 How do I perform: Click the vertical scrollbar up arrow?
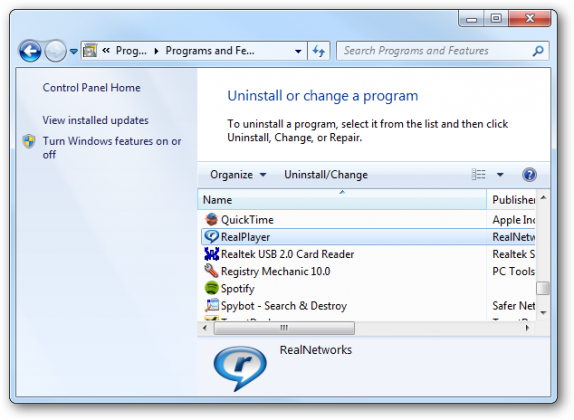[543, 198]
